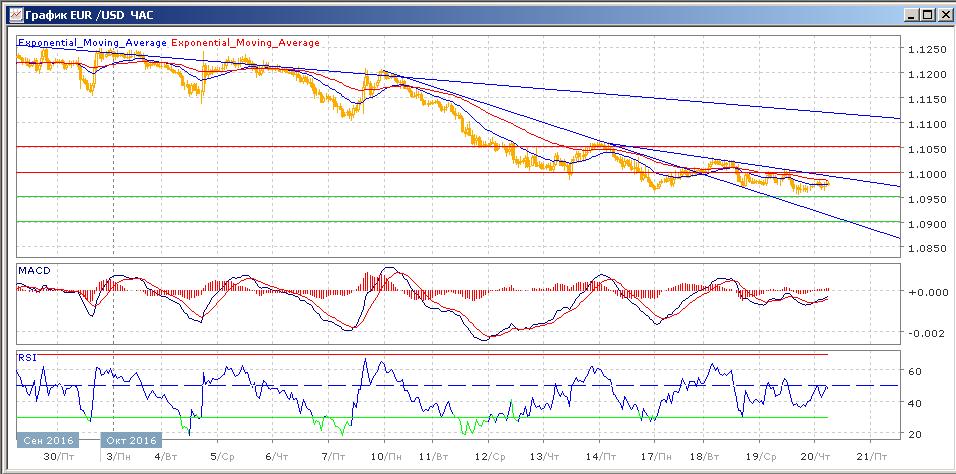Click the 18/Вт date label
Image resolution: width=956 pixels, height=474 pixels.
coord(705,456)
